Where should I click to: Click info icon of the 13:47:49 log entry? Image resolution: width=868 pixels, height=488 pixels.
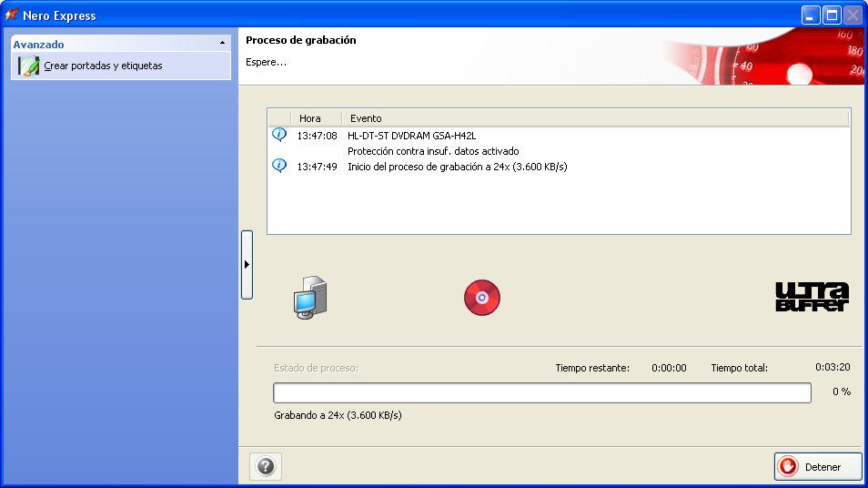click(x=279, y=166)
